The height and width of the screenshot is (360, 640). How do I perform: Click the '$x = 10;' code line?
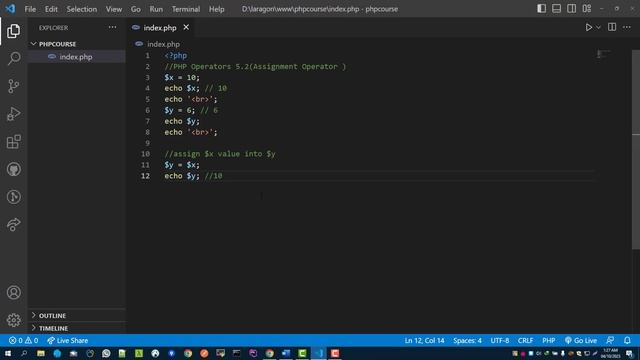[x=182, y=78]
